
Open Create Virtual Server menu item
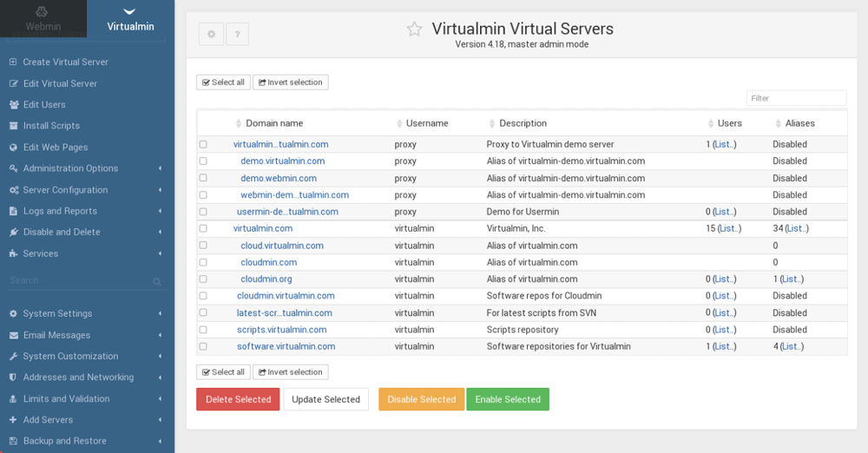coord(65,62)
